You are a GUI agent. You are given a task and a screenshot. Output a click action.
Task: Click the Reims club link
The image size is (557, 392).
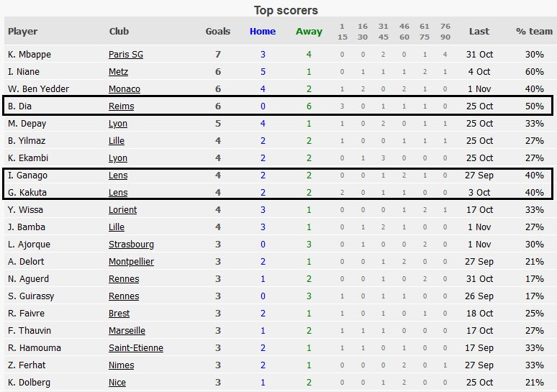tap(122, 106)
